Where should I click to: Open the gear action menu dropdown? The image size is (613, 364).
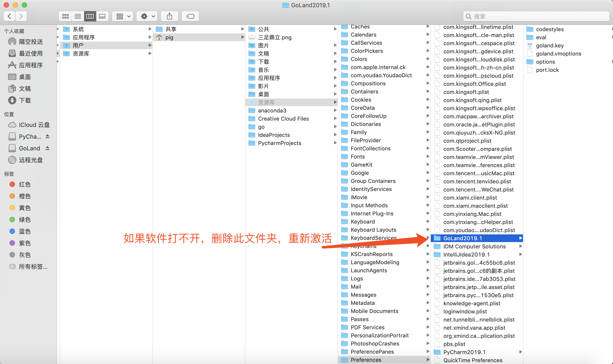click(x=147, y=16)
